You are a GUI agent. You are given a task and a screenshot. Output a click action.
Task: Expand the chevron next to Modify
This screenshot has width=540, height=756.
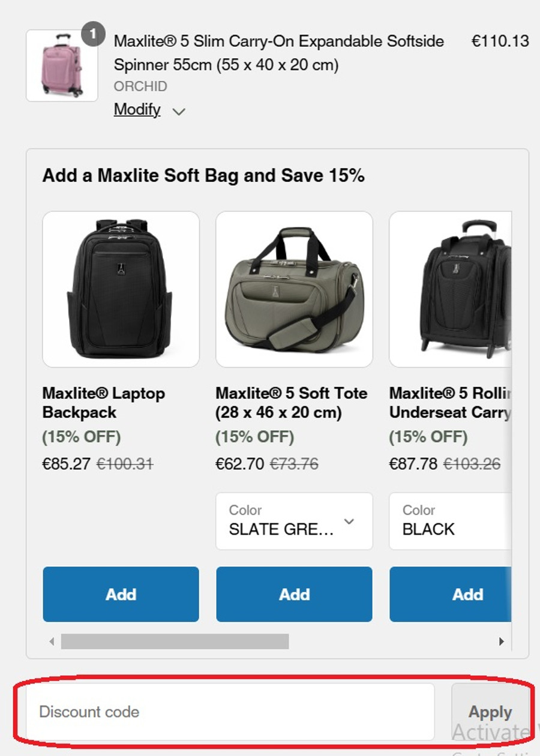179,112
